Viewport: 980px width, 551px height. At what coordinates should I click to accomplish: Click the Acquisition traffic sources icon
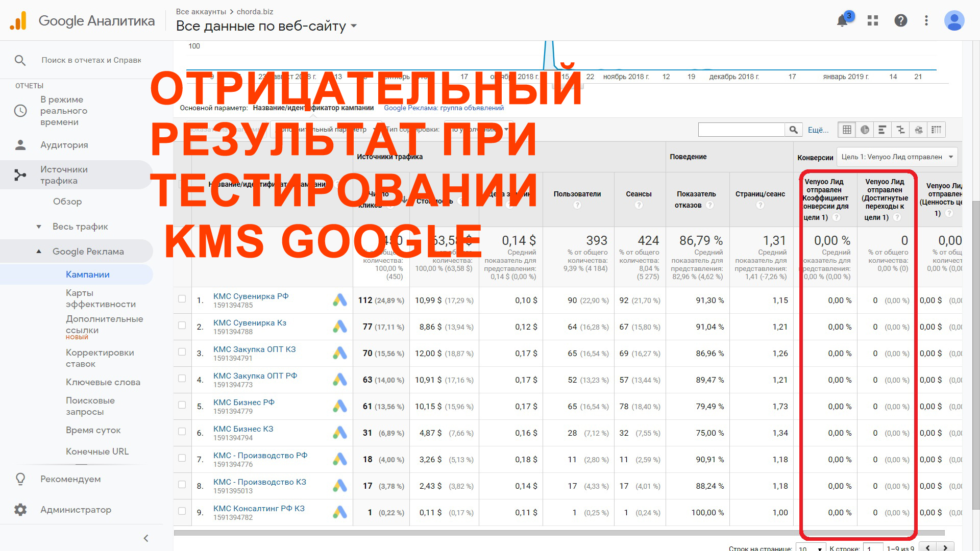[20, 175]
